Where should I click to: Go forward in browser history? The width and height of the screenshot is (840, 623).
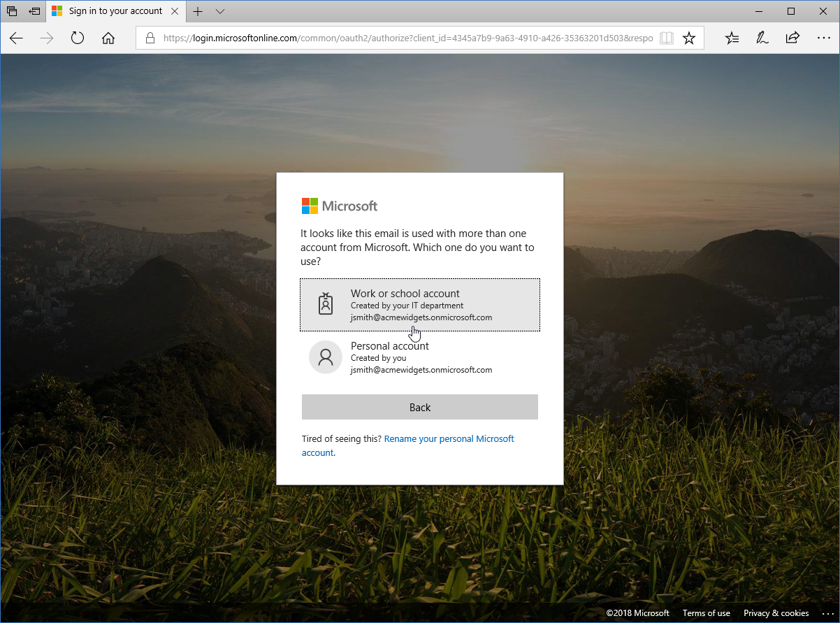[x=47, y=38]
